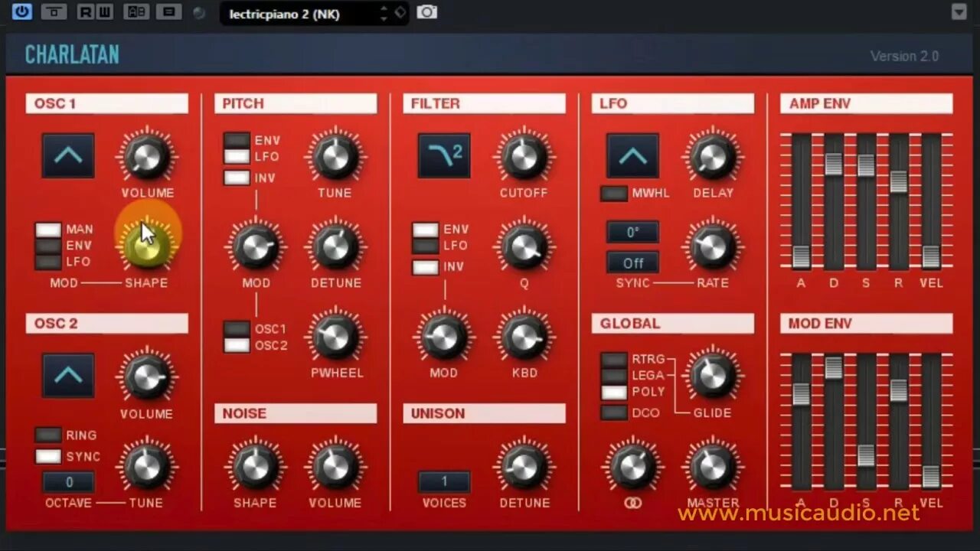
Task: Toggle the plugin bypass power icon
Action: (21, 12)
